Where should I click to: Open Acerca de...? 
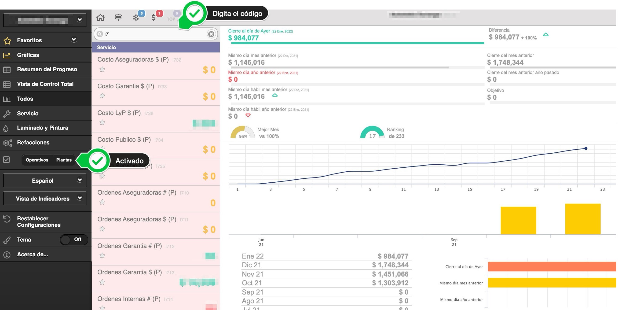(46, 255)
